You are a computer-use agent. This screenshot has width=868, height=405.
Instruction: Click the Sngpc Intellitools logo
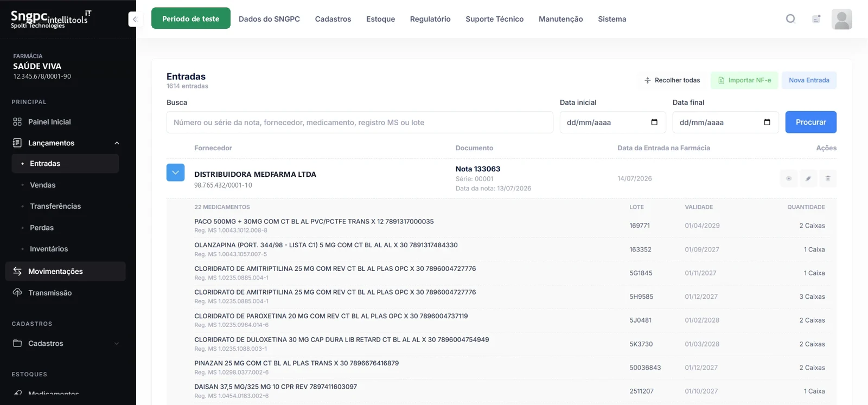[51, 19]
